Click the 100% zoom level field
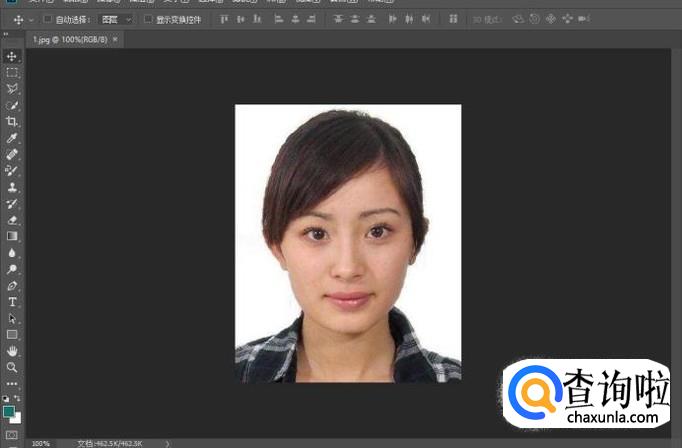Viewport: 682px width, 448px height. (x=41, y=443)
